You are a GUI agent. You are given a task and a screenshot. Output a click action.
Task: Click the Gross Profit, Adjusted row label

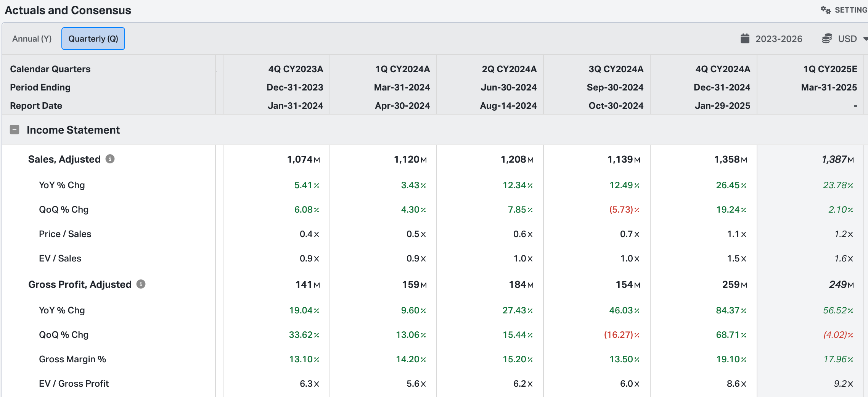[x=80, y=284]
